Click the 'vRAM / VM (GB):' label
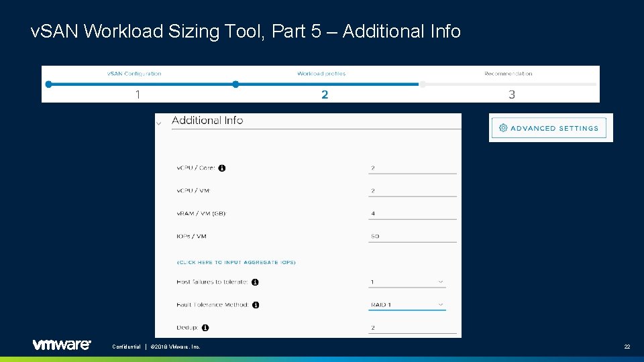This screenshot has height=362, width=644. 201,213
